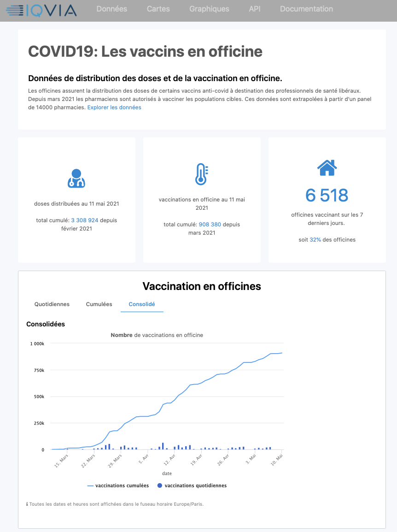Go to the API page
This screenshot has width=397, height=532.
tap(255, 9)
